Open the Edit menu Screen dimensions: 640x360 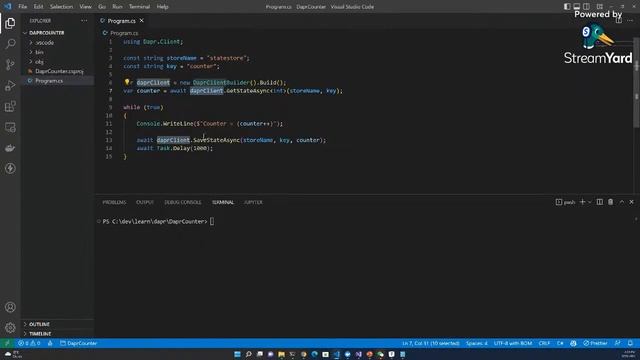(x=38, y=7)
